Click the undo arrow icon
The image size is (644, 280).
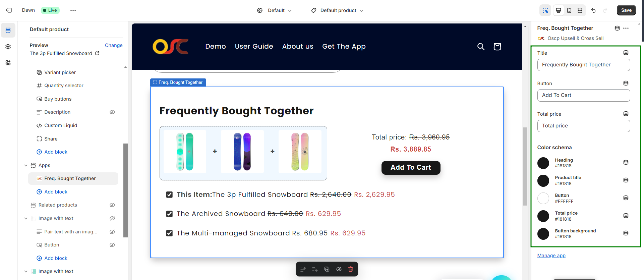(593, 10)
